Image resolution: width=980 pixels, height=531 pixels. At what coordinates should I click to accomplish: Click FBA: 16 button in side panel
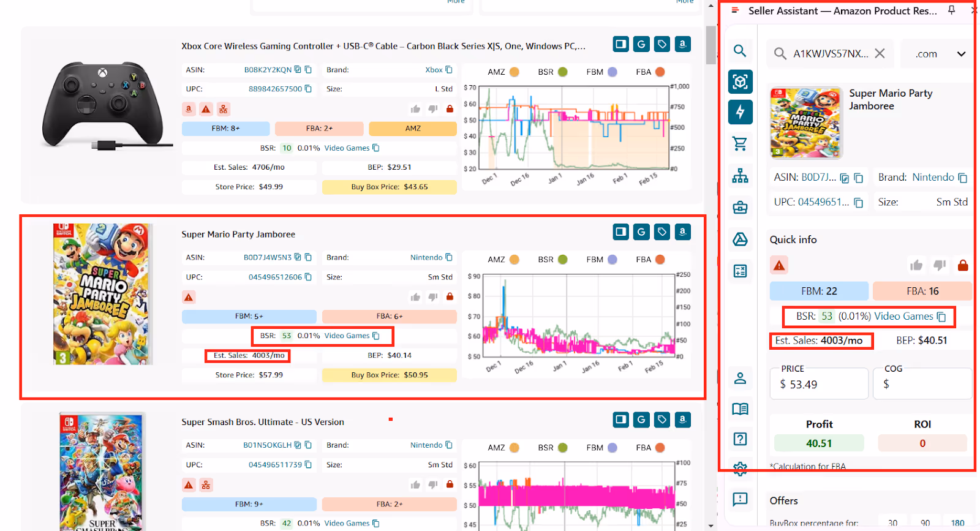[x=922, y=291]
